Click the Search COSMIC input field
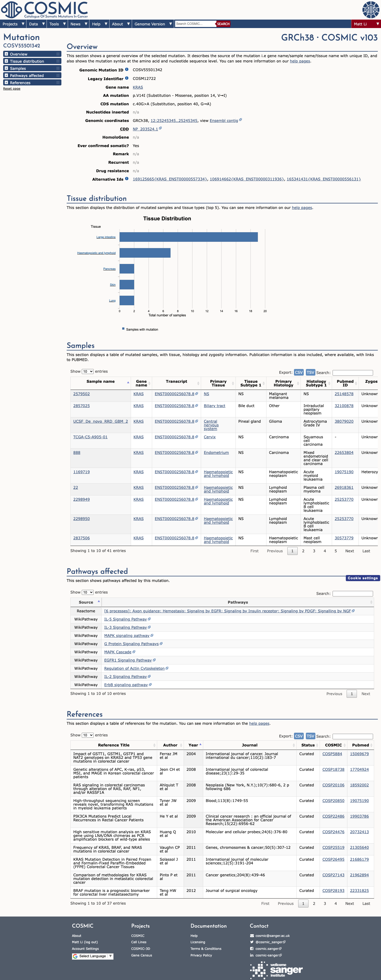The height and width of the screenshot is (980, 381). point(196,24)
